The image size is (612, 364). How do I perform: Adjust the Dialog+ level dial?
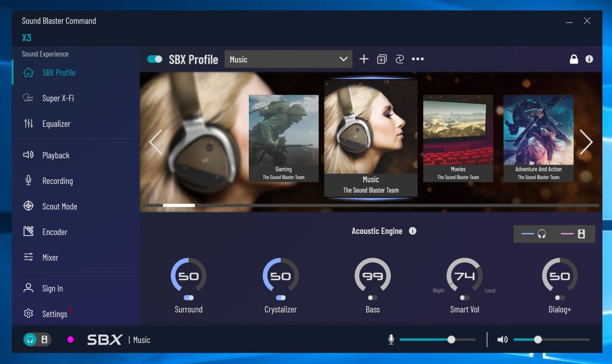click(560, 276)
